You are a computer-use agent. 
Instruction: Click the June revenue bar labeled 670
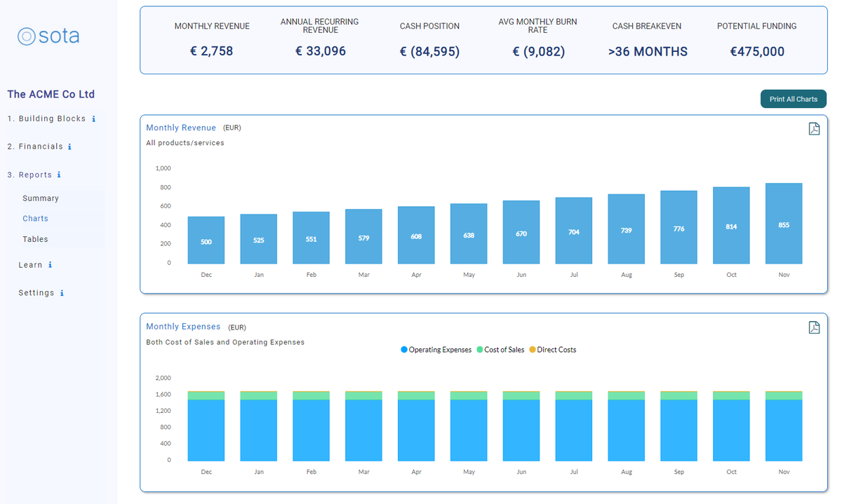click(521, 232)
